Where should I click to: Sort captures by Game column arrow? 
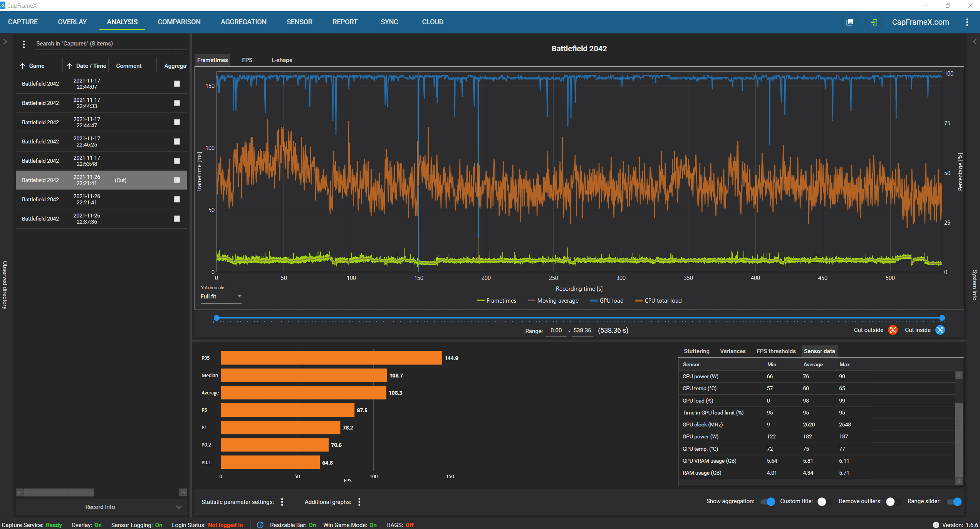click(x=23, y=66)
